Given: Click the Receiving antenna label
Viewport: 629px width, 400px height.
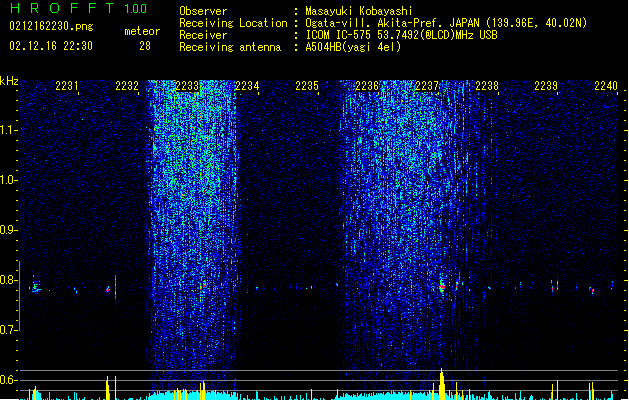Looking at the screenshot, I should pyautogui.click(x=230, y=47).
